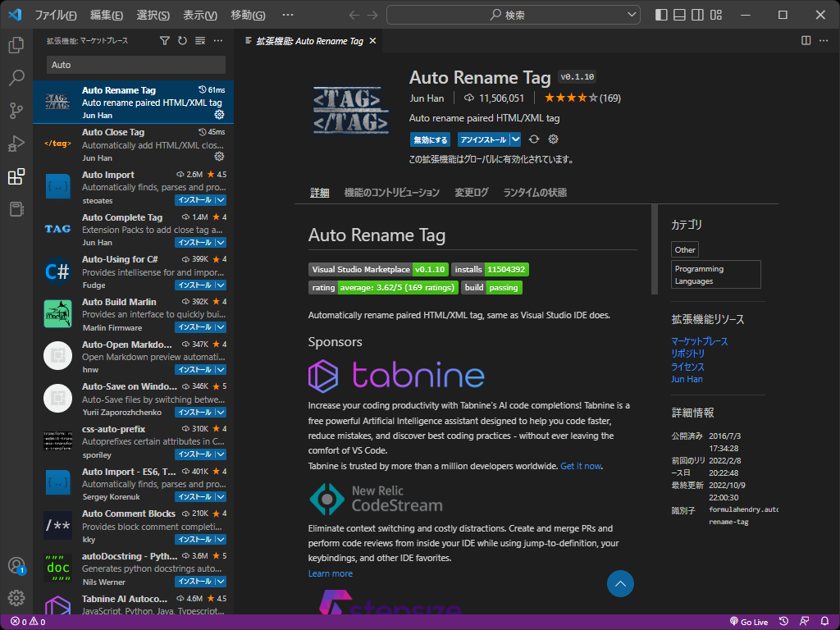Show hidden menus via title bar ellipsis
Image resolution: width=840 pixels, height=630 pixels.
pyautogui.click(x=288, y=15)
